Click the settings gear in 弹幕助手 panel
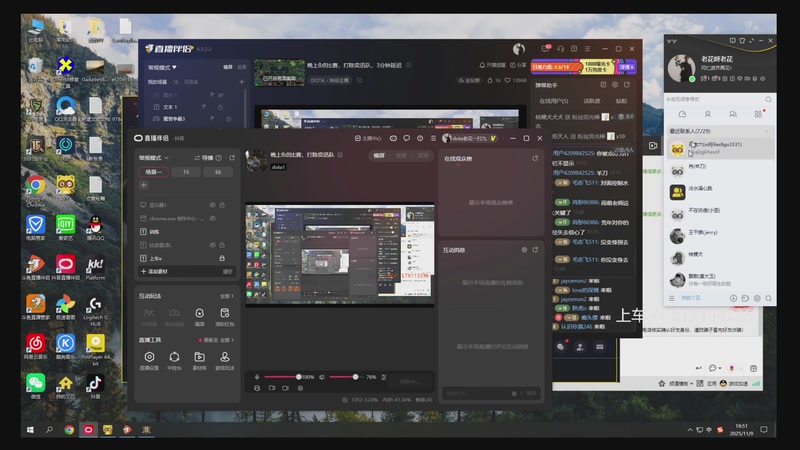Image resolution: width=800 pixels, height=450 pixels. coord(615,85)
